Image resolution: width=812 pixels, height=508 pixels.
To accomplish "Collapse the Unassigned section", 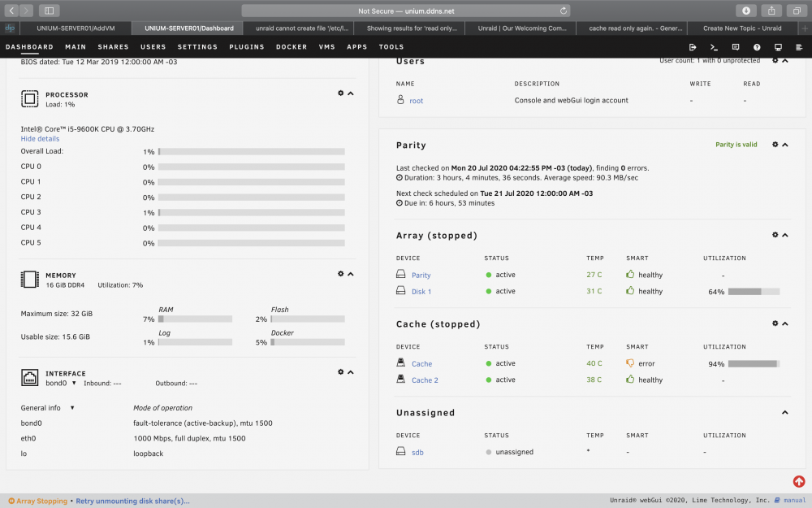I will click(x=785, y=413).
